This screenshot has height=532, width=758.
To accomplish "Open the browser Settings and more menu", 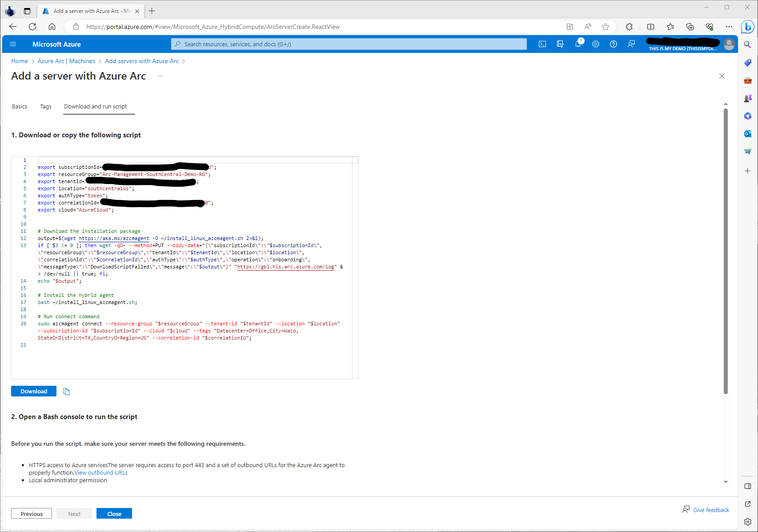I will point(729,27).
